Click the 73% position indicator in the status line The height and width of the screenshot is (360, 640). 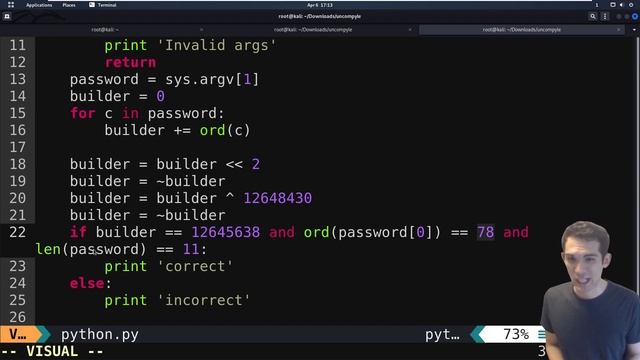[516, 335]
